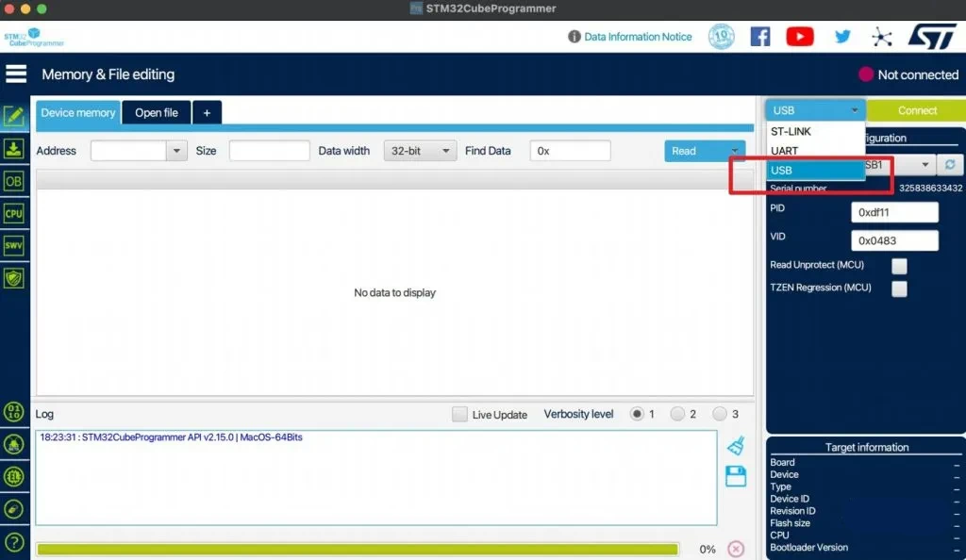Switch to the Open file tab
This screenshot has height=560, width=966.
[157, 112]
